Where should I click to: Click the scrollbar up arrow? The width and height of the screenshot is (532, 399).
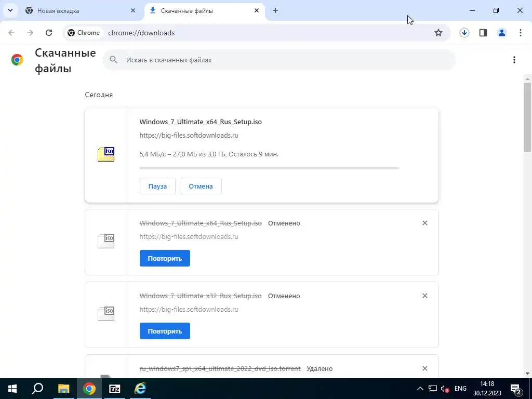(x=527, y=79)
